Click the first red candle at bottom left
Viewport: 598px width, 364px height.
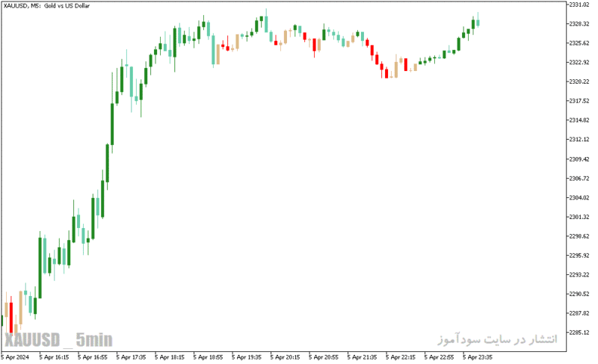(11, 317)
